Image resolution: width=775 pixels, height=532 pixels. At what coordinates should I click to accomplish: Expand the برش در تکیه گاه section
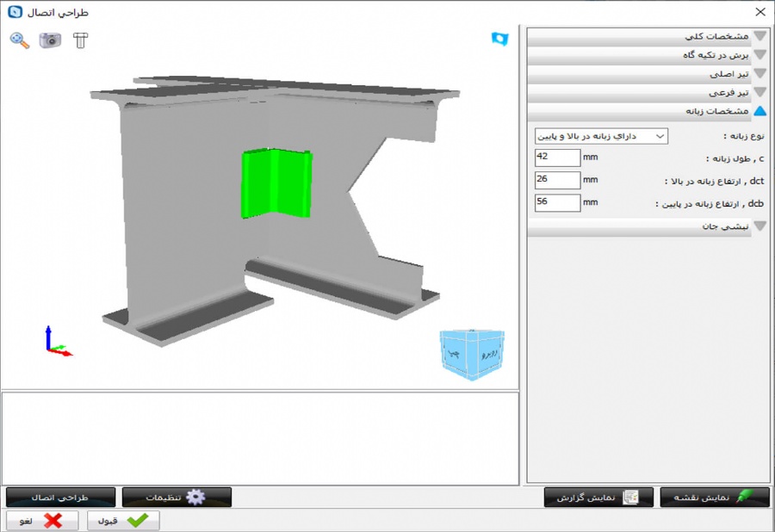[647, 55]
